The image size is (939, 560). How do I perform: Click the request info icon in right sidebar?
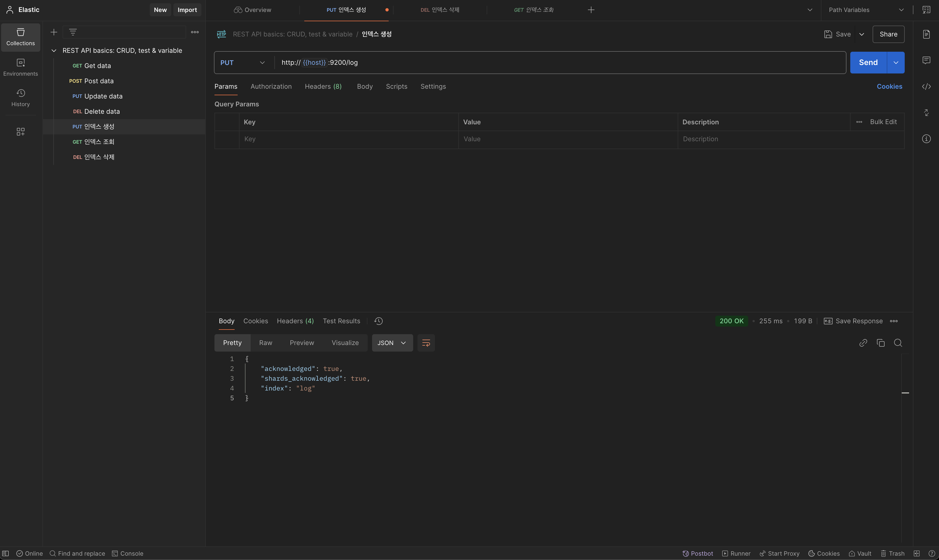[x=926, y=139]
